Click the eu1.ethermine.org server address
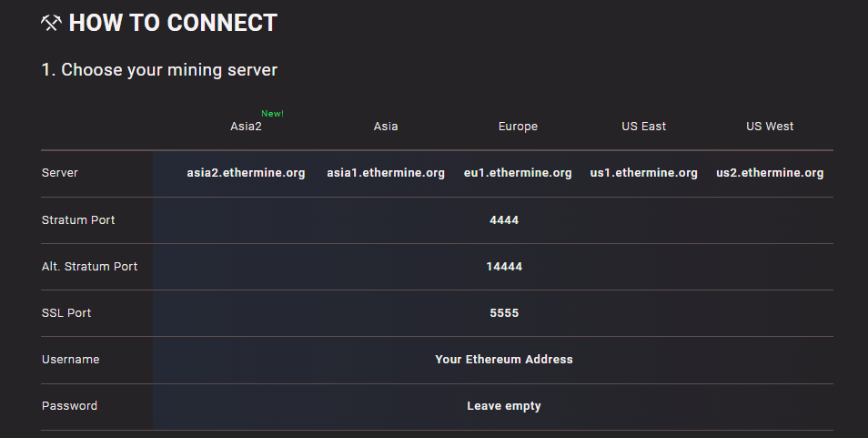Screen dimensions: 868x438 (x=518, y=173)
